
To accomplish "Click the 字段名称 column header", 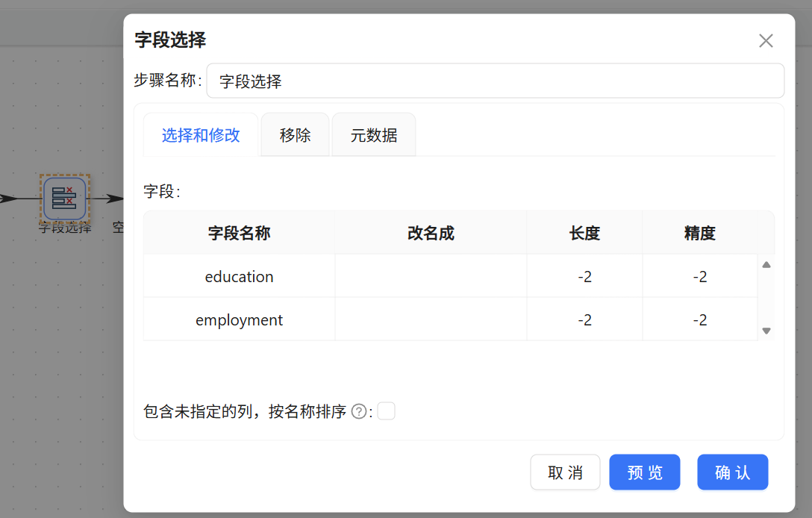I will (240, 233).
